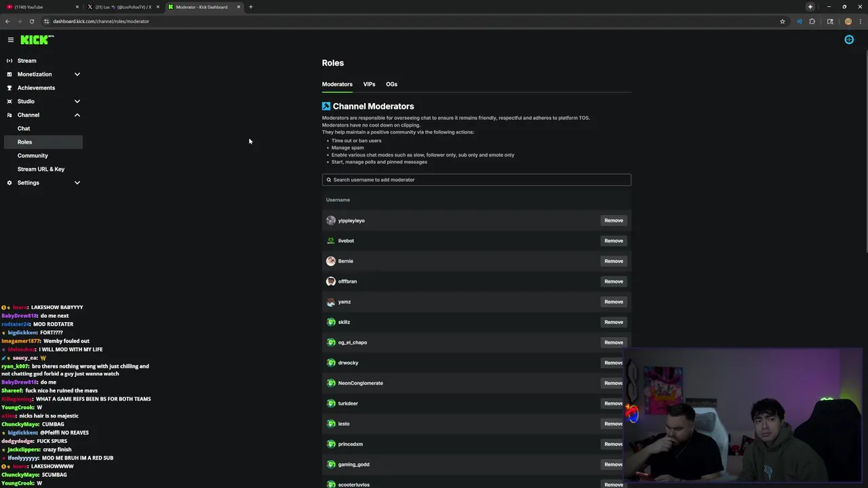Click the Studio sidebar icon
This screenshot has width=868, height=488.
(9, 101)
